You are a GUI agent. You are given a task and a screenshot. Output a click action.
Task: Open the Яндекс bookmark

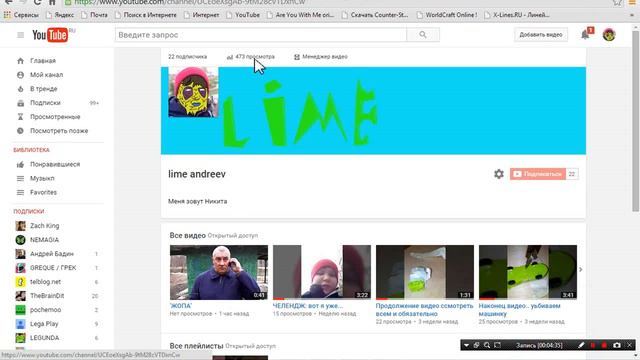(x=60, y=15)
